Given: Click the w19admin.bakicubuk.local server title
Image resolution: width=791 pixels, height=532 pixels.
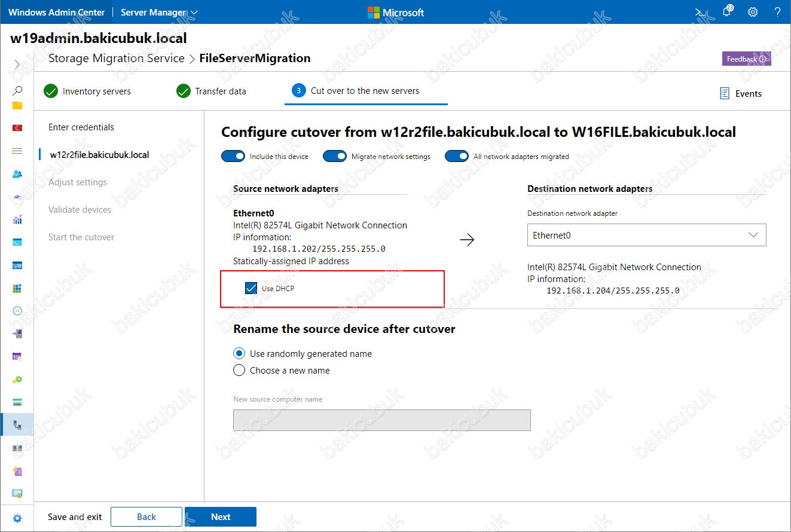Looking at the screenshot, I should (x=99, y=39).
